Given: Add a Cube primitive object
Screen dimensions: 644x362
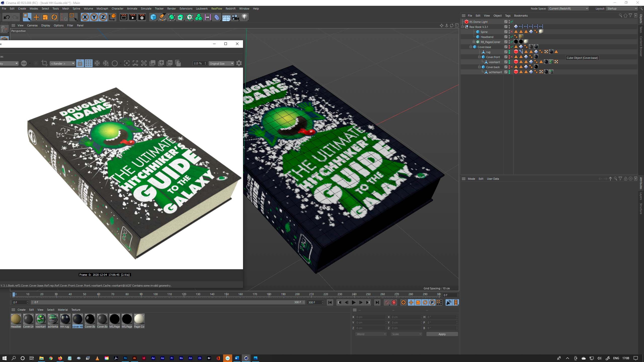Looking at the screenshot, I should point(153,17).
